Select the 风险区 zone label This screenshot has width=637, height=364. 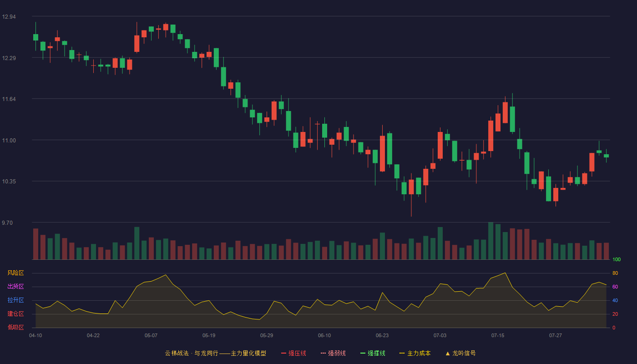16,273
